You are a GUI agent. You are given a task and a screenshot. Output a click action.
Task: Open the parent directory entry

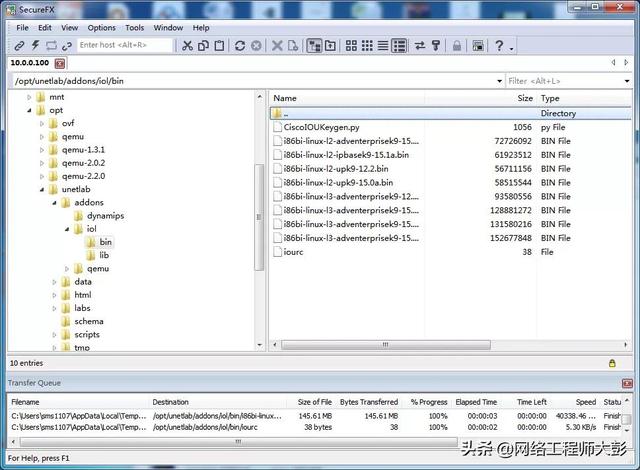(450, 113)
